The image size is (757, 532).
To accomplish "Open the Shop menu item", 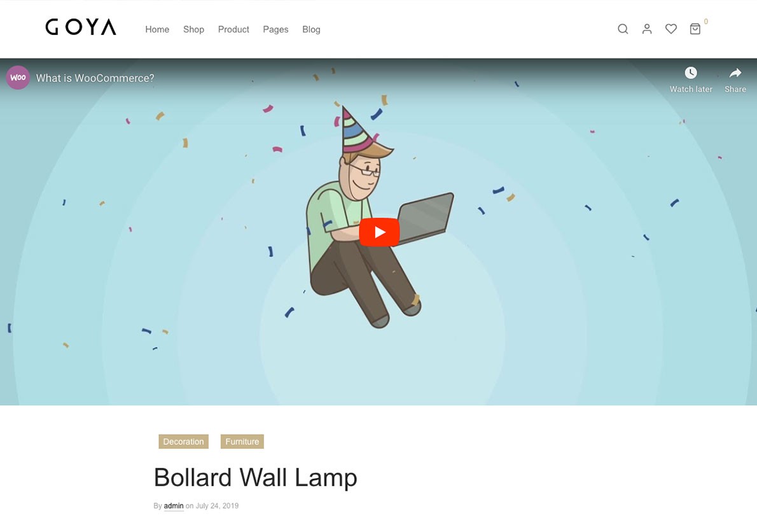I will tap(193, 29).
